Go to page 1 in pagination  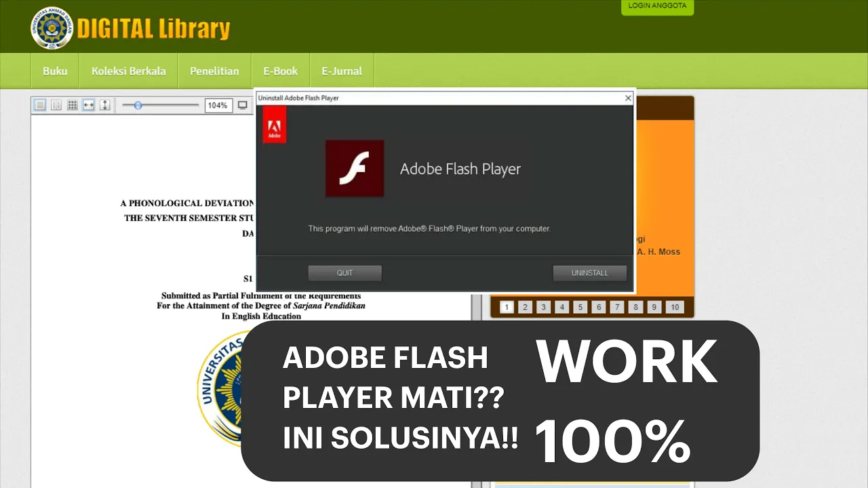click(x=507, y=307)
